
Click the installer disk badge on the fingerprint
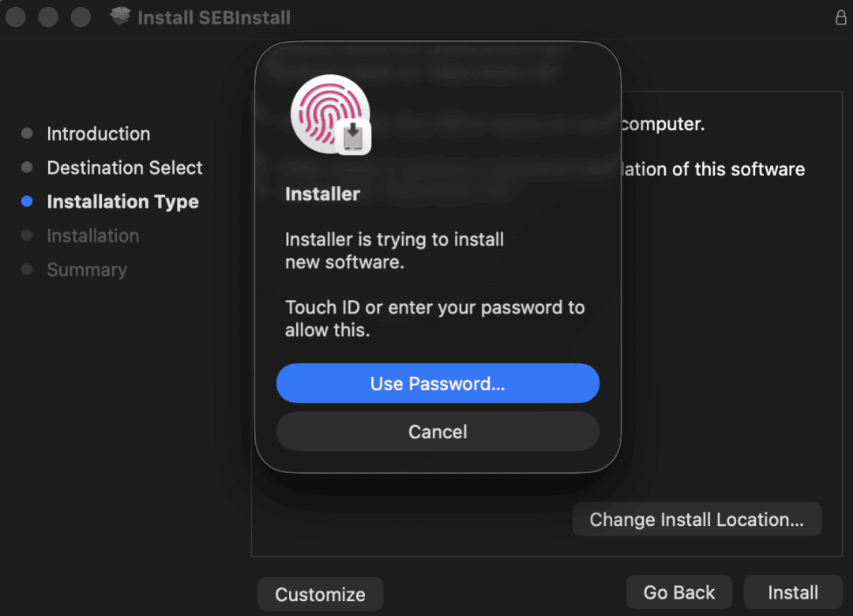[x=352, y=137]
